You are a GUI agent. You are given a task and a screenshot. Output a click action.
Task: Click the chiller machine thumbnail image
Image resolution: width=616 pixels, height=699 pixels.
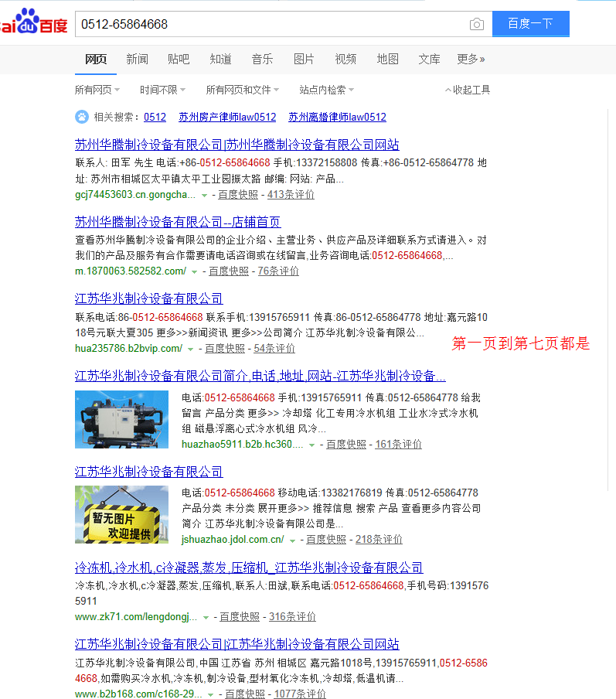pyautogui.click(x=121, y=420)
